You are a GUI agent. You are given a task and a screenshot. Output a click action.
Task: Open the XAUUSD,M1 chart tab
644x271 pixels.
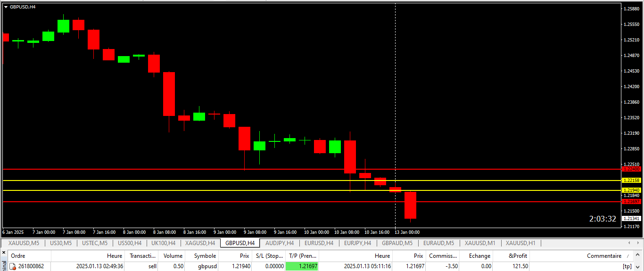pos(480,243)
